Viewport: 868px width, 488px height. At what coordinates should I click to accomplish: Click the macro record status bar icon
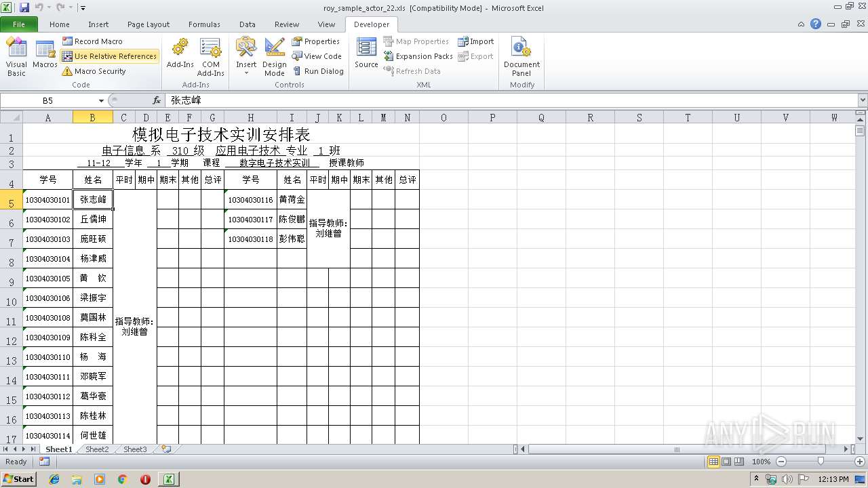(x=44, y=462)
